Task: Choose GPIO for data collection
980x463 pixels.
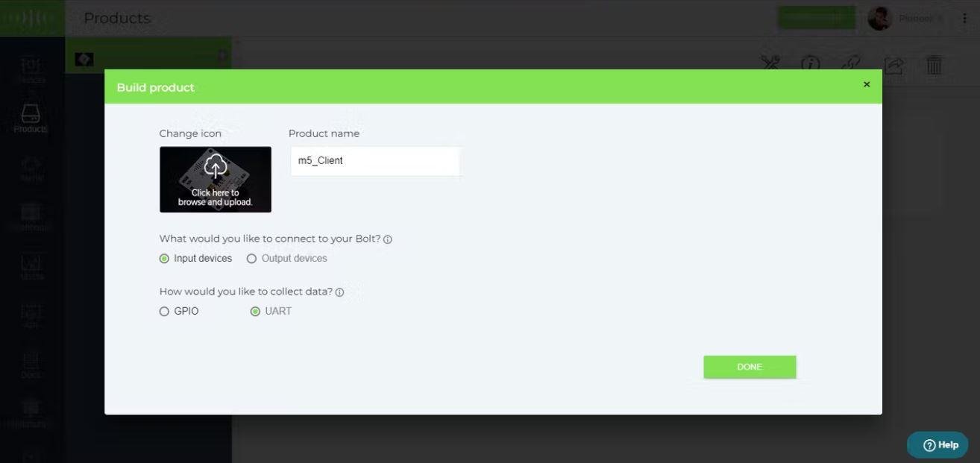Action: 164,312
